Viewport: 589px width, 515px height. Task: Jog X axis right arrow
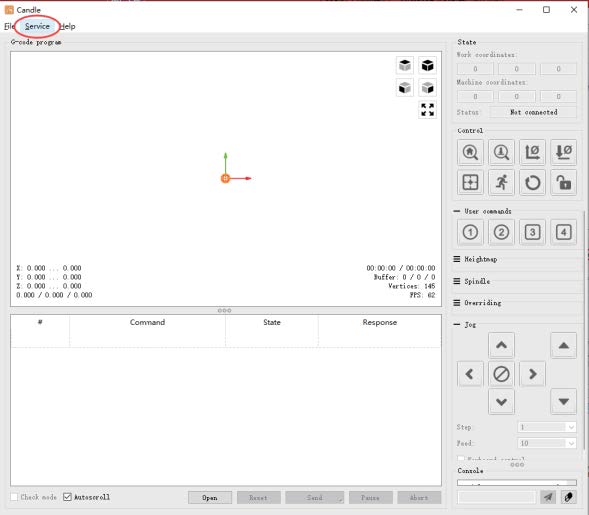tap(532, 374)
